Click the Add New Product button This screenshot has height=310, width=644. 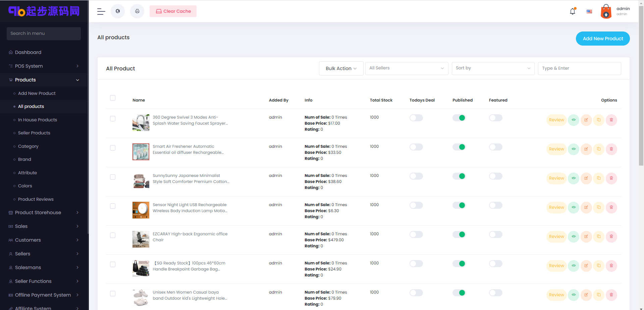pos(602,39)
